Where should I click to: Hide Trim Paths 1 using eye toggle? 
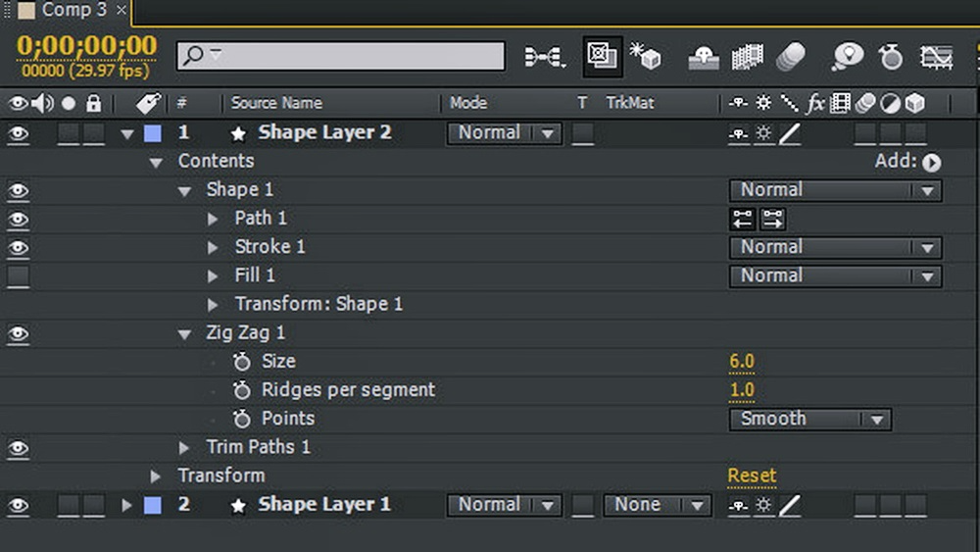(x=19, y=448)
